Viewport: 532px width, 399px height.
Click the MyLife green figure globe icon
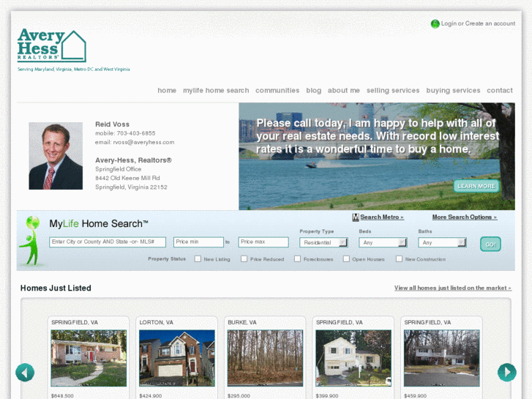click(31, 240)
